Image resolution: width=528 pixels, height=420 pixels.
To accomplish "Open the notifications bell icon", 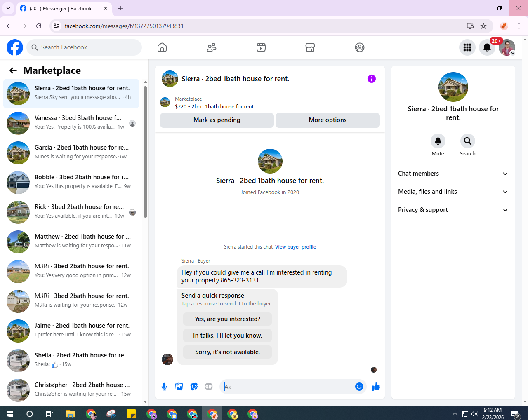I will tap(487, 47).
